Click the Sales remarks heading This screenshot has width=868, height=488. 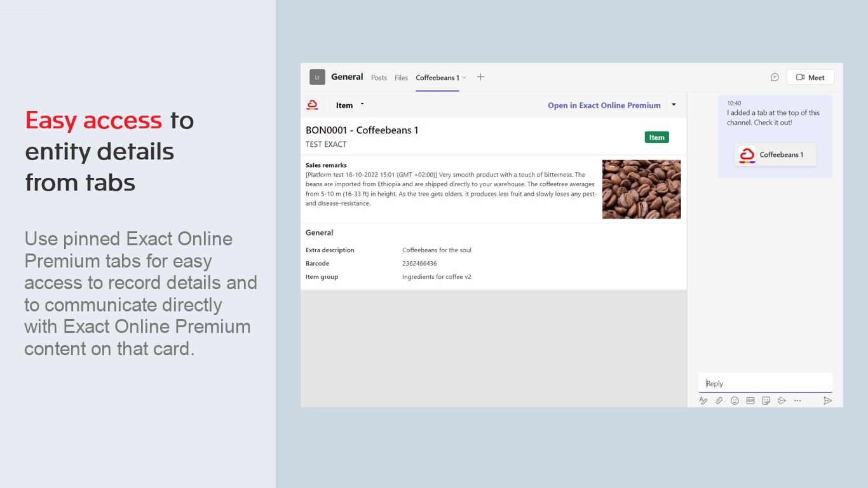click(326, 165)
